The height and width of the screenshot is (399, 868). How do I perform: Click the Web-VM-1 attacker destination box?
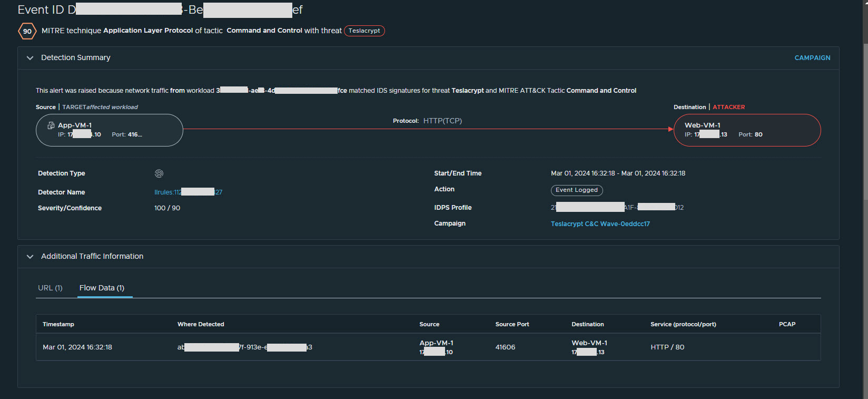pos(747,130)
